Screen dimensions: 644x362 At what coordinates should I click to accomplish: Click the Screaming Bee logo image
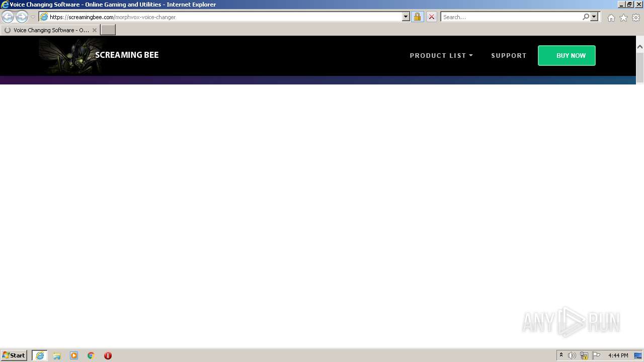point(70,56)
